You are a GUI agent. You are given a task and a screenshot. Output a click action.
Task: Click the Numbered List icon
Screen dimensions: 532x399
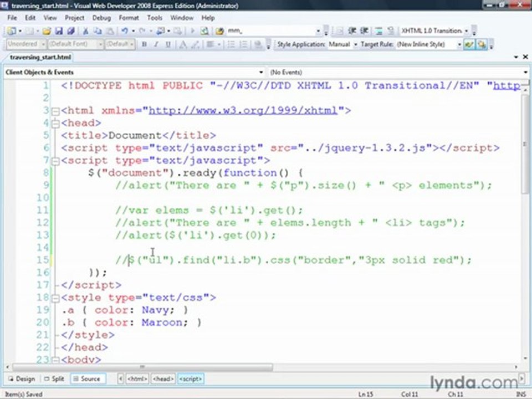coord(243,44)
